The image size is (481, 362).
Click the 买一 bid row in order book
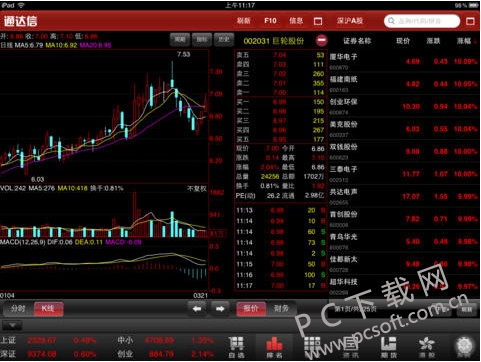[280, 102]
